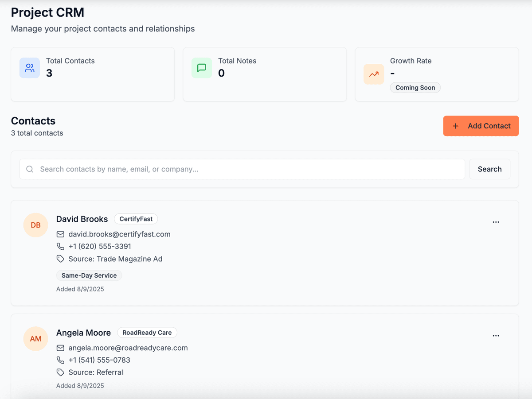This screenshot has height=399, width=532.
Task: Click the email icon beside david.brooks@certifyfast.com
Action: (60, 234)
